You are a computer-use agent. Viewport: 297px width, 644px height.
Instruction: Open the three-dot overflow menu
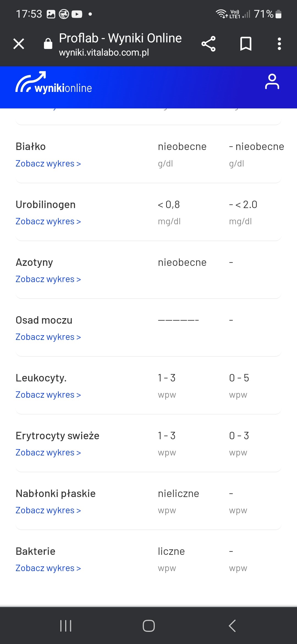pyautogui.click(x=279, y=44)
